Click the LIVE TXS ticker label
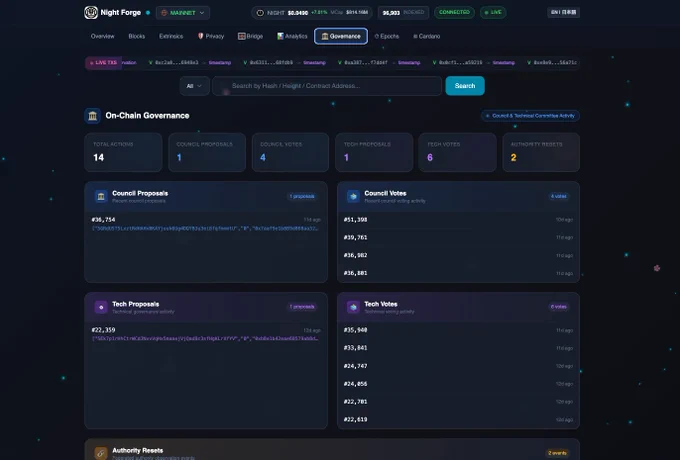The width and height of the screenshot is (680, 460). (103, 63)
